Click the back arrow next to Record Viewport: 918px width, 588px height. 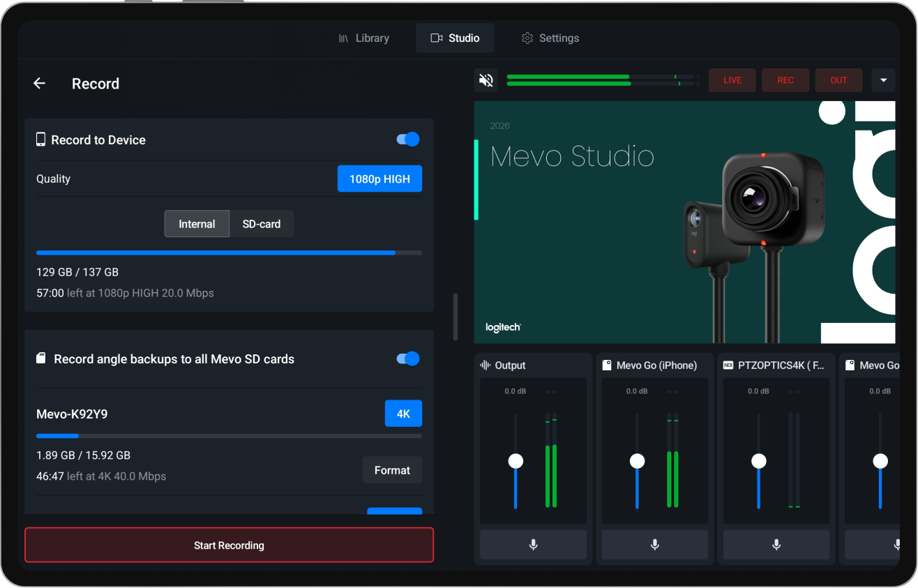click(39, 83)
